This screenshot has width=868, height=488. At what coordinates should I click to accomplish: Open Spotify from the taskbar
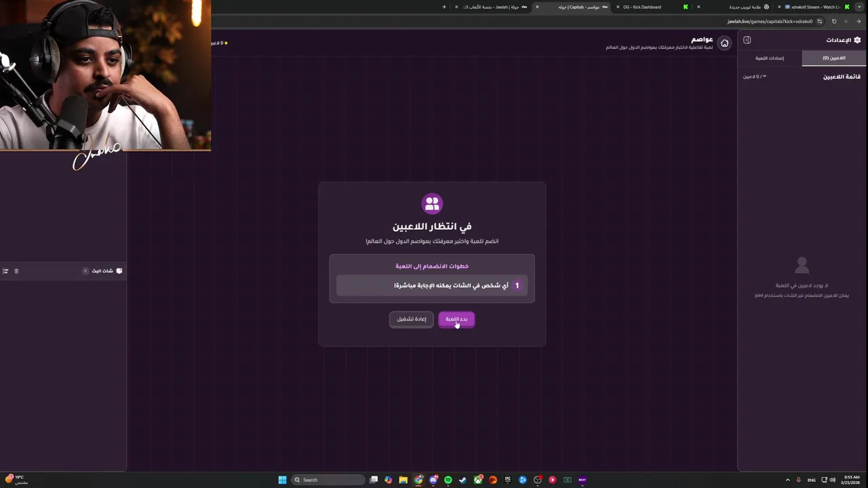click(448, 480)
